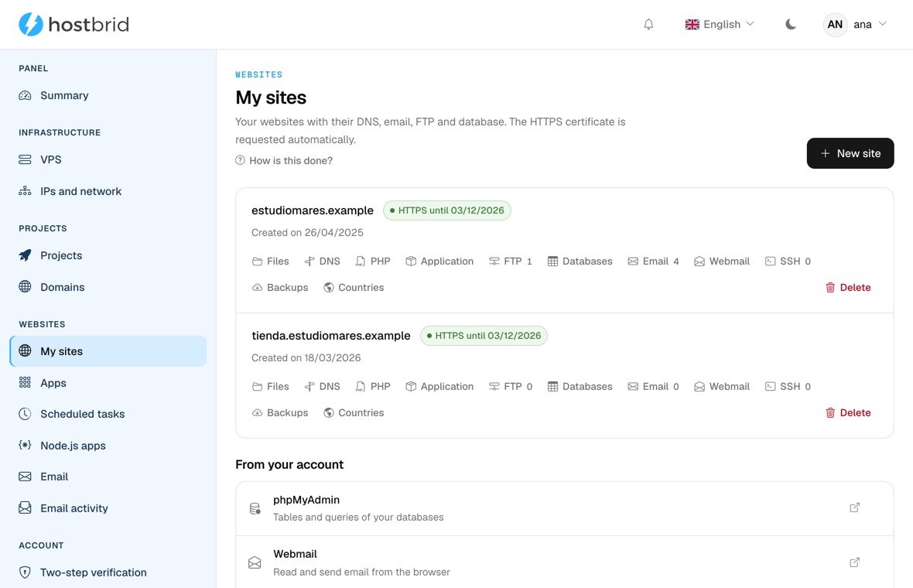
Task: Open the Apps page
Action: (108, 383)
